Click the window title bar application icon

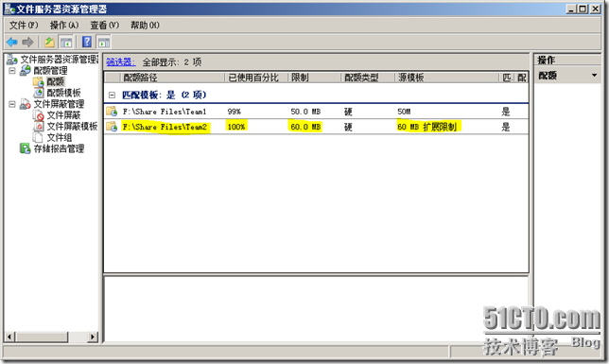pos(9,9)
